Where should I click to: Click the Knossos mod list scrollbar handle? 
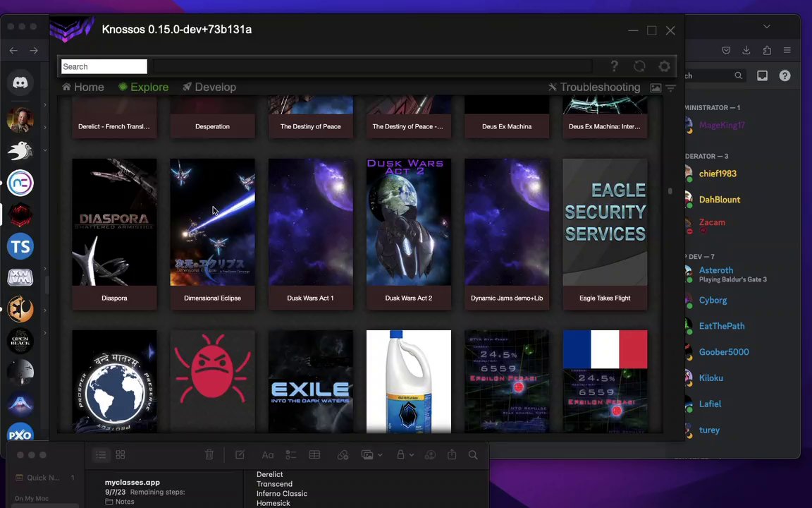(x=670, y=190)
